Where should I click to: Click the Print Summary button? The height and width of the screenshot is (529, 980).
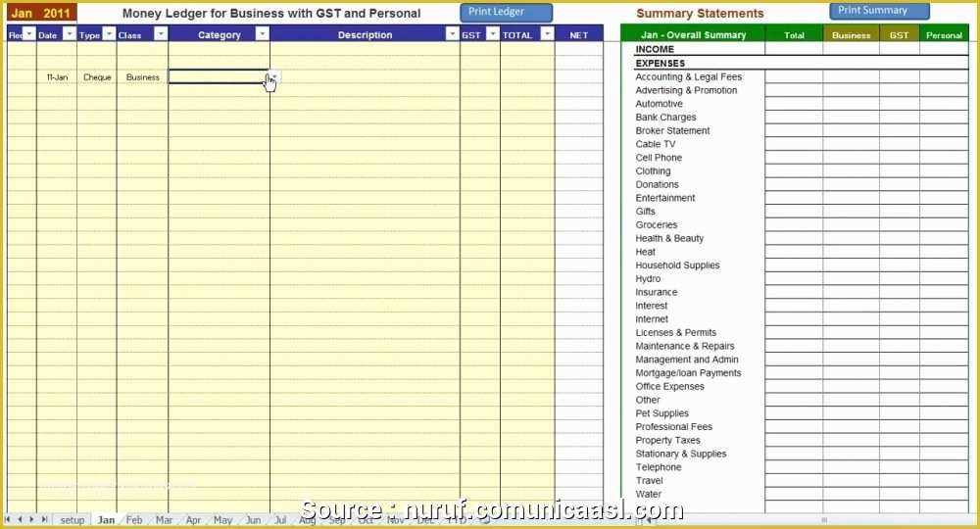(879, 11)
